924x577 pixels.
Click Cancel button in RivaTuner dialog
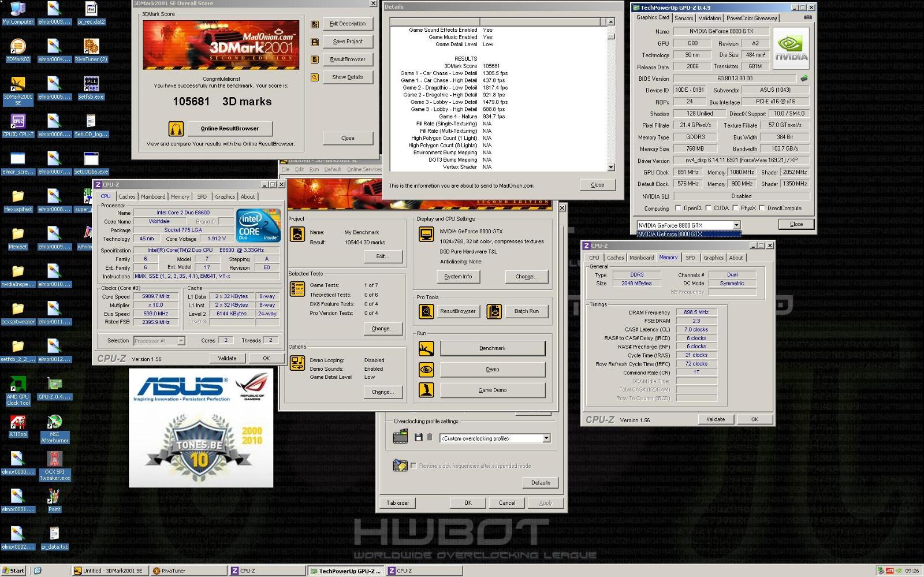point(507,503)
